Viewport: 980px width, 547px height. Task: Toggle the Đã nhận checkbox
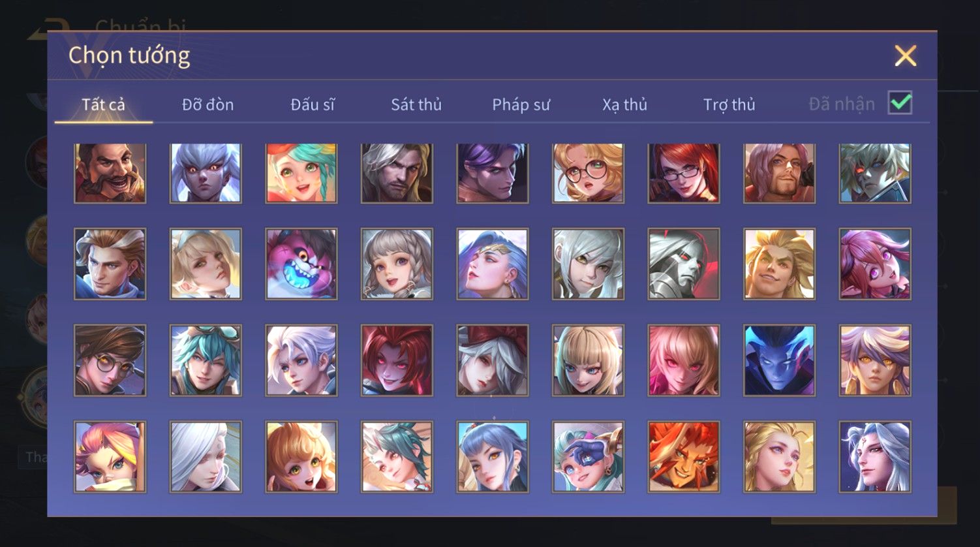tap(900, 103)
